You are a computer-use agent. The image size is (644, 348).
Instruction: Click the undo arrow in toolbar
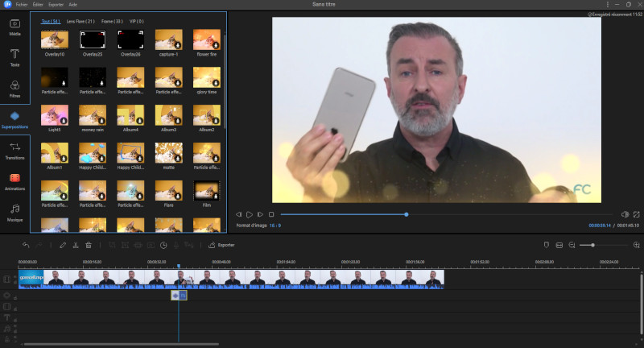(26, 245)
